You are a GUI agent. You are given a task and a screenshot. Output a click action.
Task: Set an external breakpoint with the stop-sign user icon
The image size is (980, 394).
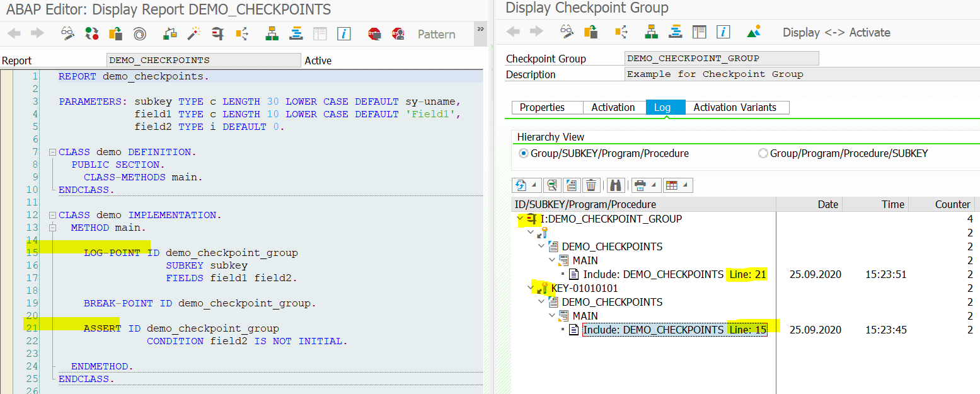(x=398, y=33)
